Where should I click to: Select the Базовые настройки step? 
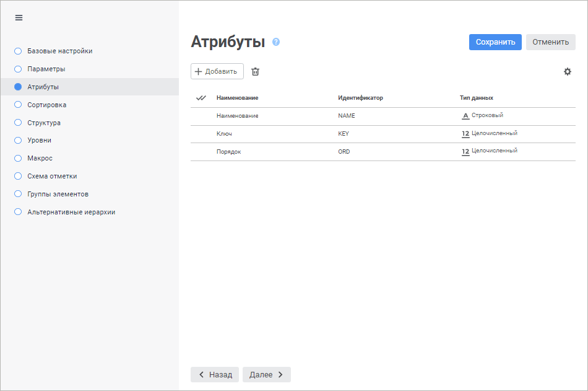(59, 51)
